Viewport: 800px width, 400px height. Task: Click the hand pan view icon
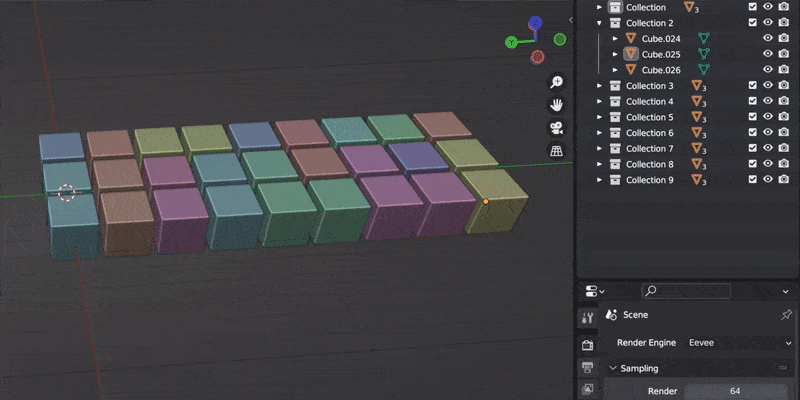tap(557, 105)
